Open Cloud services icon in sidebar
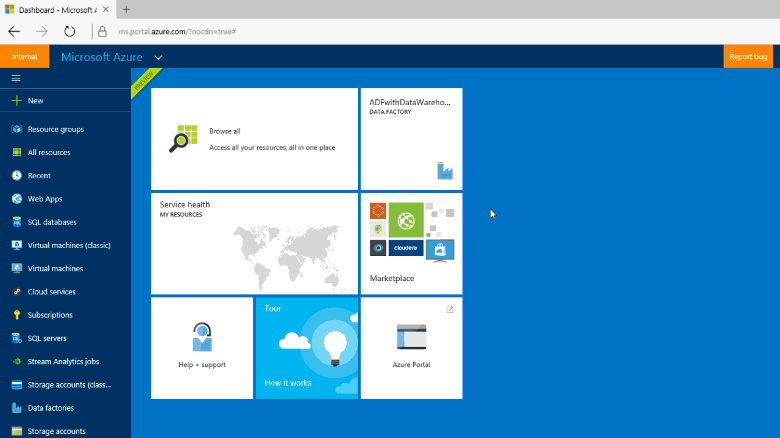780x438 pixels. (x=16, y=292)
